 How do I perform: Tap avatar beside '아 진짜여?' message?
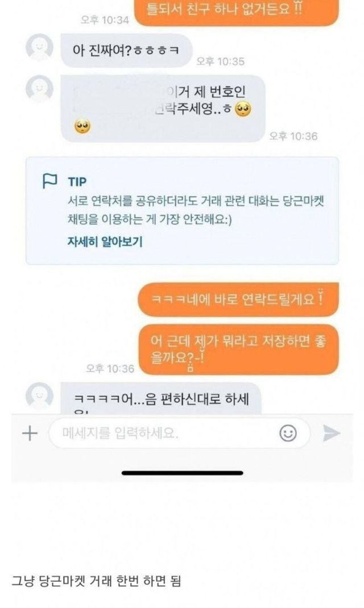(40, 47)
